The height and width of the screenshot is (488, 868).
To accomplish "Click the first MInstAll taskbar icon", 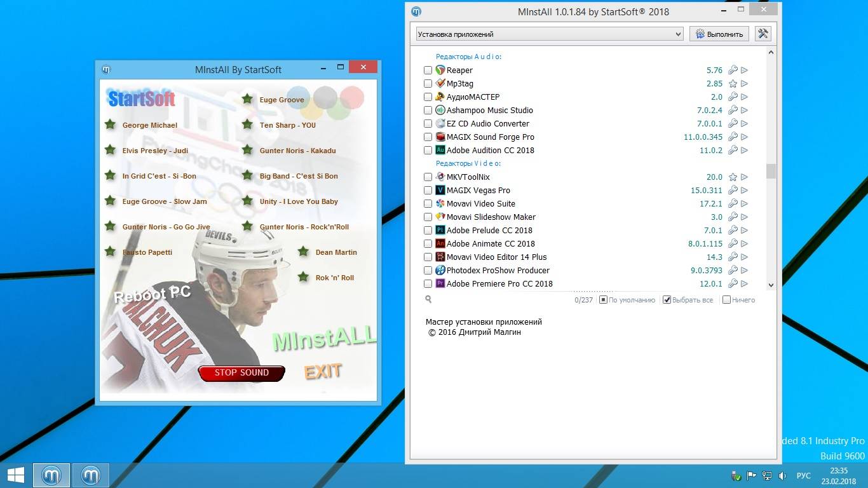I will pyautogui.click(x=51, y=475).
